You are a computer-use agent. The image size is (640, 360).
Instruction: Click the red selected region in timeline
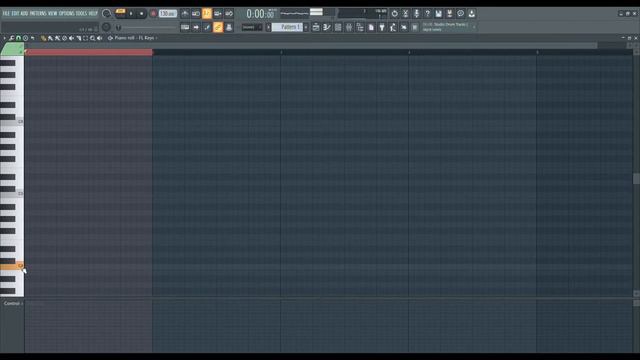89,52
